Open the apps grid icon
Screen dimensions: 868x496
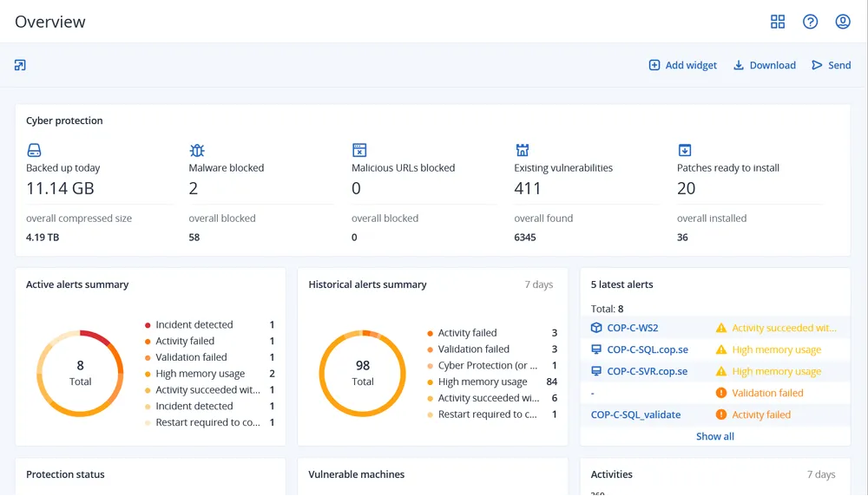tap(778, 22)
